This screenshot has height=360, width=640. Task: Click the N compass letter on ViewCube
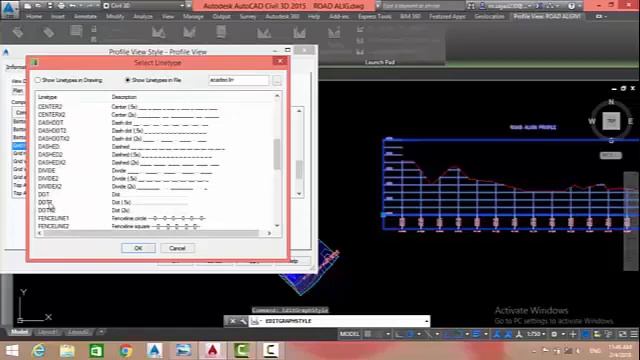(611, 102)
